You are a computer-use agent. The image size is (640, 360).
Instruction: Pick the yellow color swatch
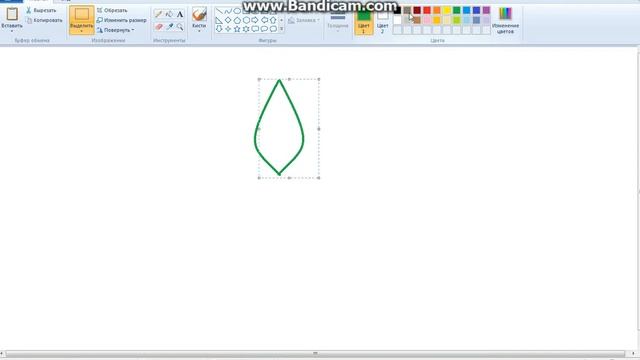447,10
